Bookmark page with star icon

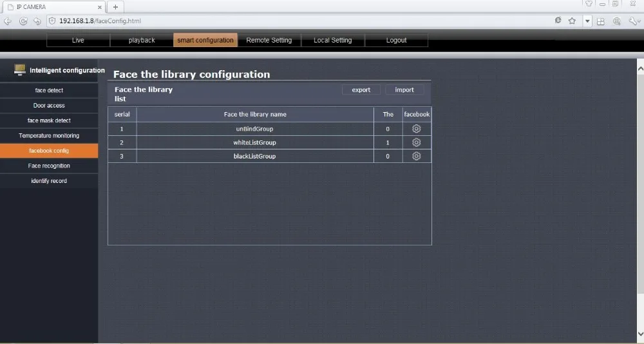coord(572,21)
